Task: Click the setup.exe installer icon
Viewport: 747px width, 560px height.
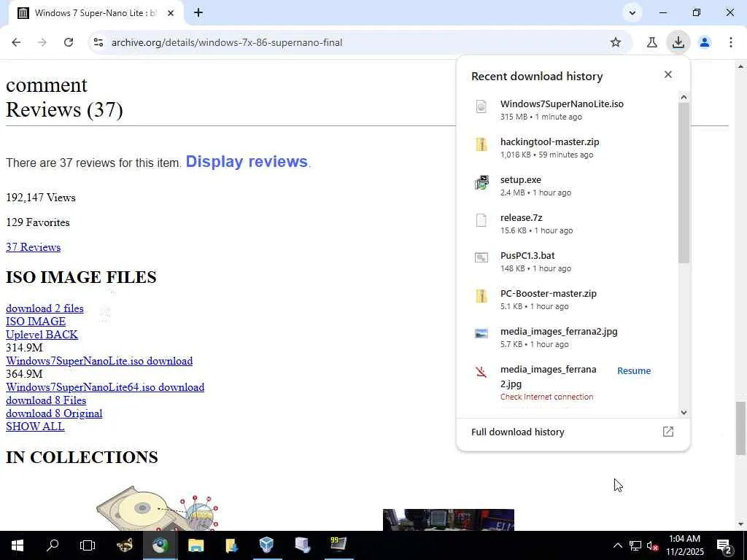Action: coord(481,182)
